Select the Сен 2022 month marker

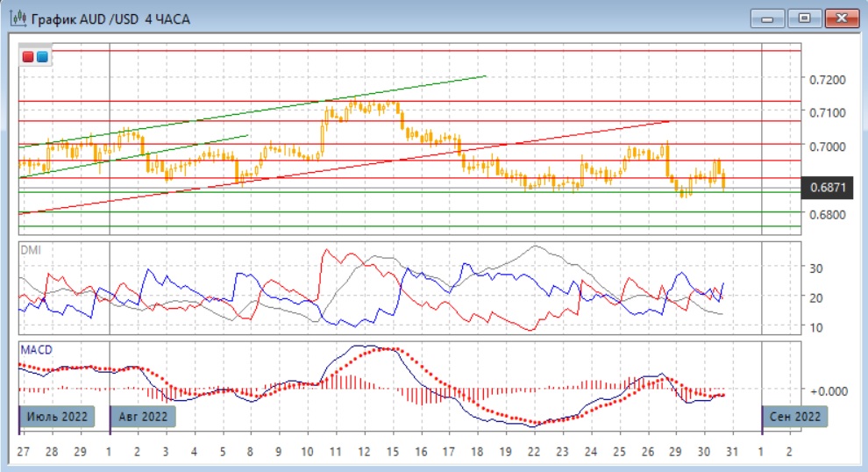coord(793,416)
